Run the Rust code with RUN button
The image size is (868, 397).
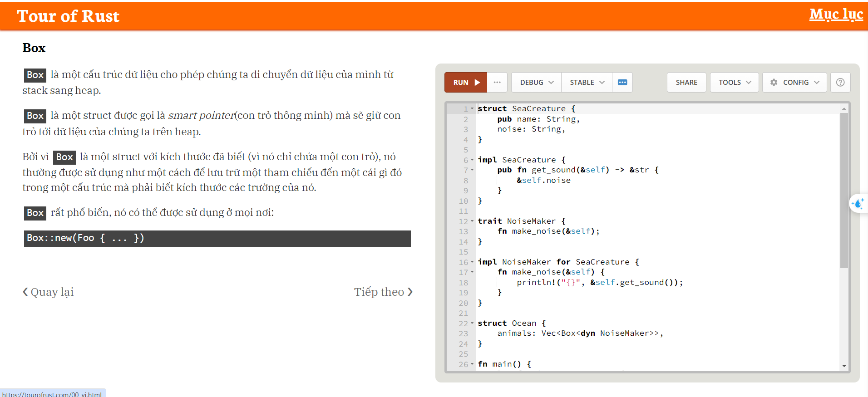pos(466,83)
